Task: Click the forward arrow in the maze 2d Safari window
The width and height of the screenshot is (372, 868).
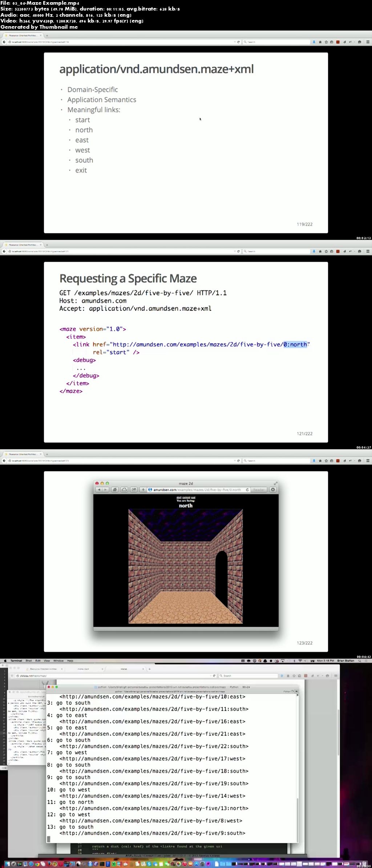Action: (105, 490)
